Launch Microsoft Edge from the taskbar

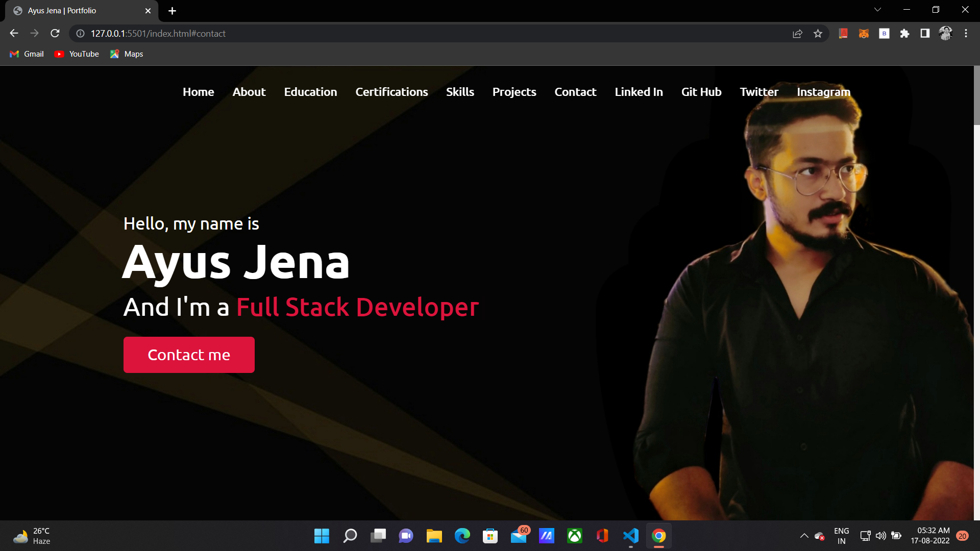[462, 536]
